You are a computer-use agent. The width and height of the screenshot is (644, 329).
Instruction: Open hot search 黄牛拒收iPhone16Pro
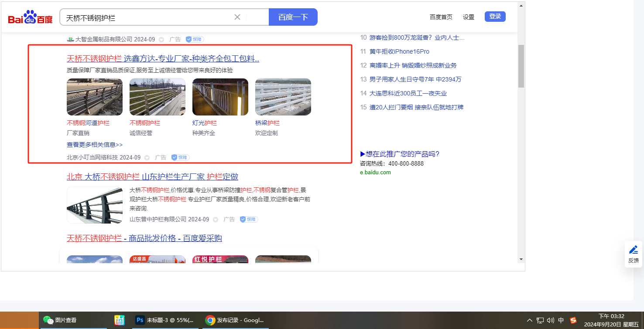(399, 51)
